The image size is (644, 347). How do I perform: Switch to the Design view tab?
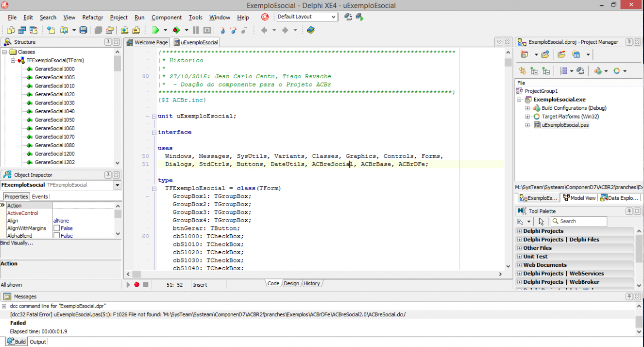click(x=291, y=283)
